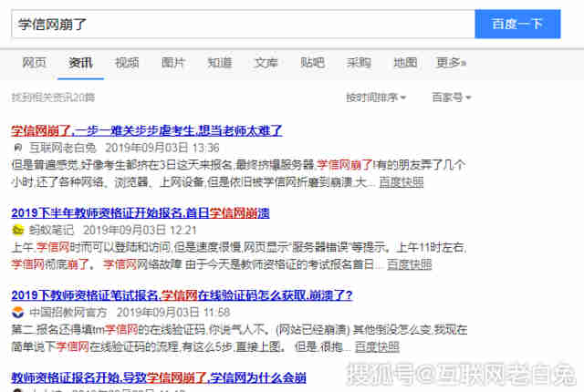584x392 pixels.
Task: Open the 按时间排序 sort dropdown
Action: (376, 98)
